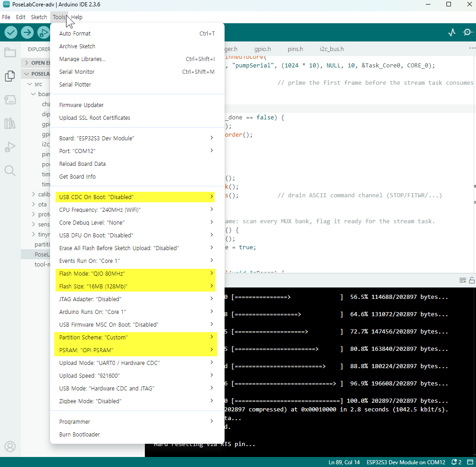Expand USB DFU On Boot submenu
476x467 pixels.
coord(137,235)
